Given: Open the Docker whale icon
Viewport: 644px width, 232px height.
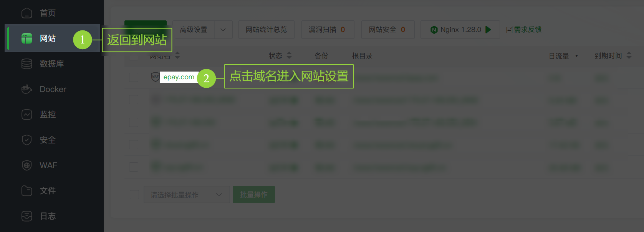Looking at the screenshot, I should pyautogui.click(x=26, y=89).
